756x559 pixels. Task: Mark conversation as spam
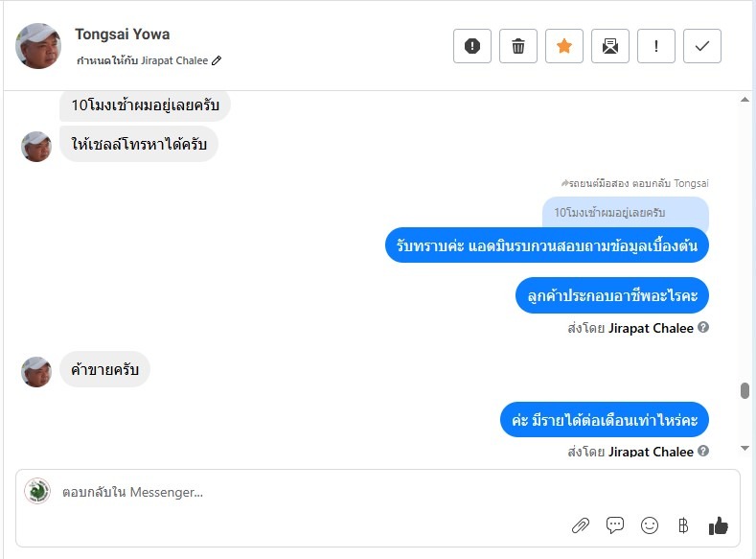(x=472, y=46)
